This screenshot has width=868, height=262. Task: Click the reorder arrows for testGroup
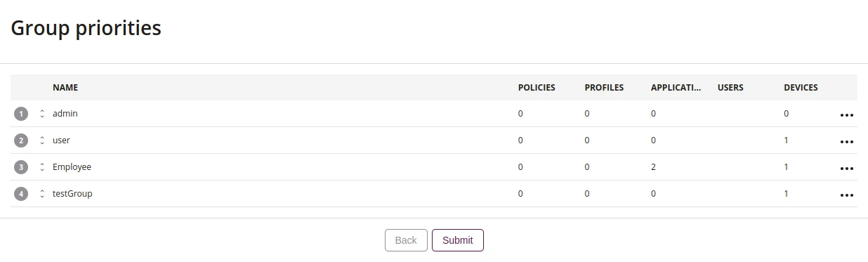(x=42, y=194)
